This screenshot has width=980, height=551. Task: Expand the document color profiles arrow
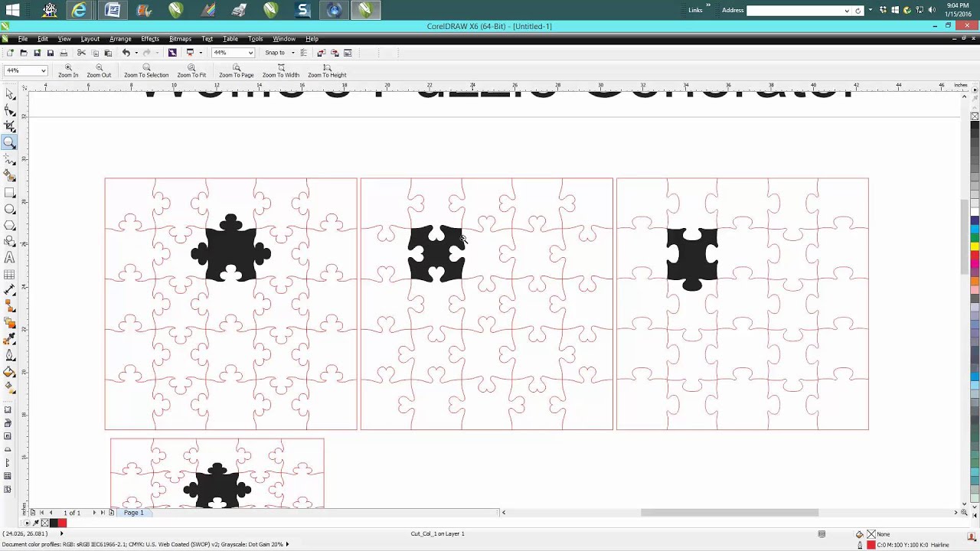pos(287,544)
